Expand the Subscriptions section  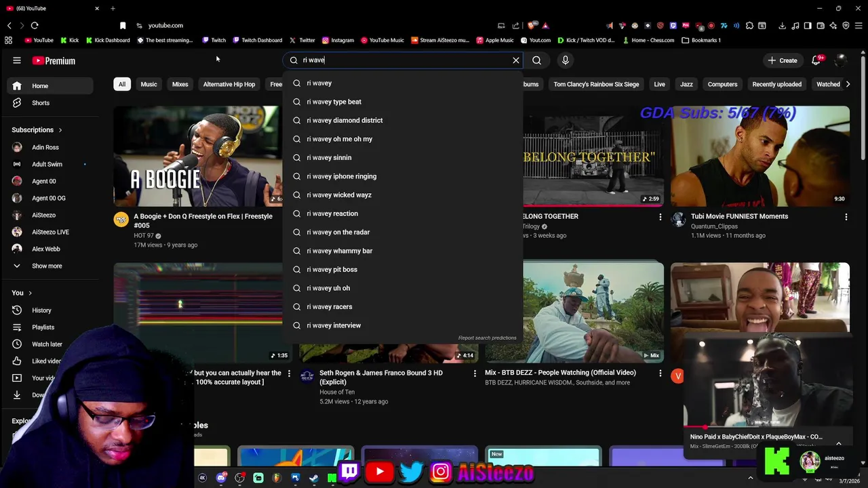click(37, 130)
